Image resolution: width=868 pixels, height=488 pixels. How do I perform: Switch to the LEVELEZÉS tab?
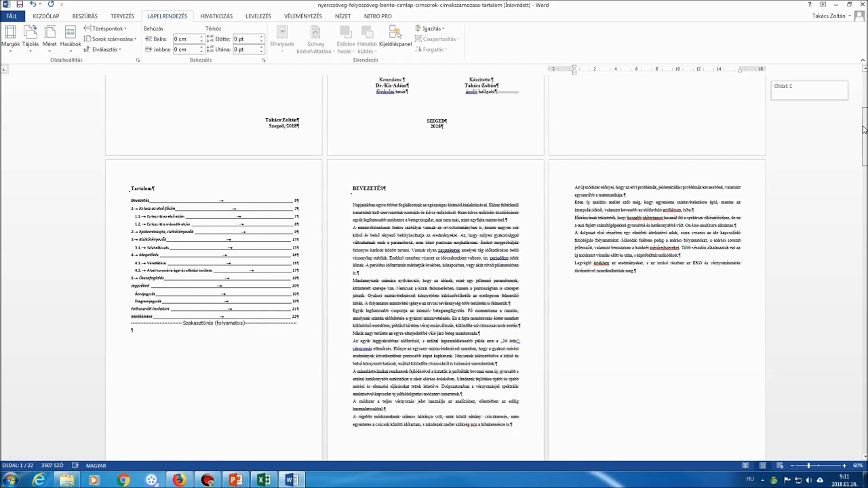[x=258, y=16]
